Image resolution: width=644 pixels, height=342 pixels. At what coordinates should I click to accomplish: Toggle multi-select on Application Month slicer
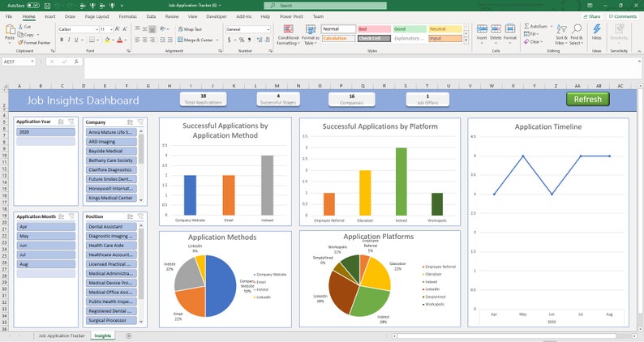coord(61,216)
